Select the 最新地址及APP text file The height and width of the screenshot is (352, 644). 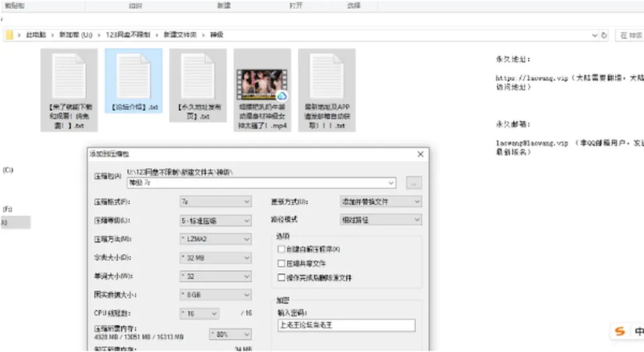pos(327,90)
